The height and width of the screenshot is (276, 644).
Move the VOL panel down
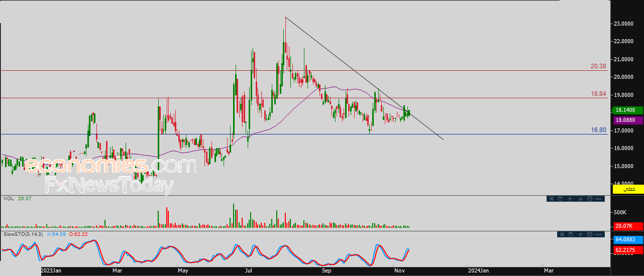point(580,199)
